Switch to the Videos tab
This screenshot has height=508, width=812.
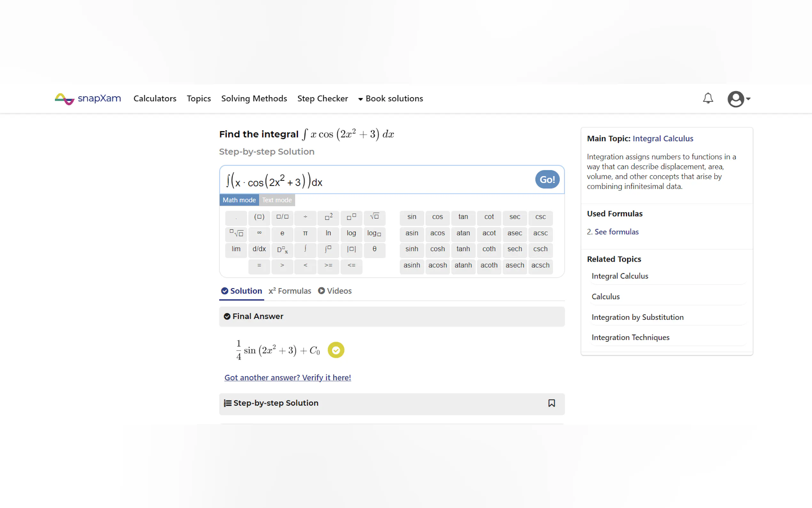tap(335, 291)
